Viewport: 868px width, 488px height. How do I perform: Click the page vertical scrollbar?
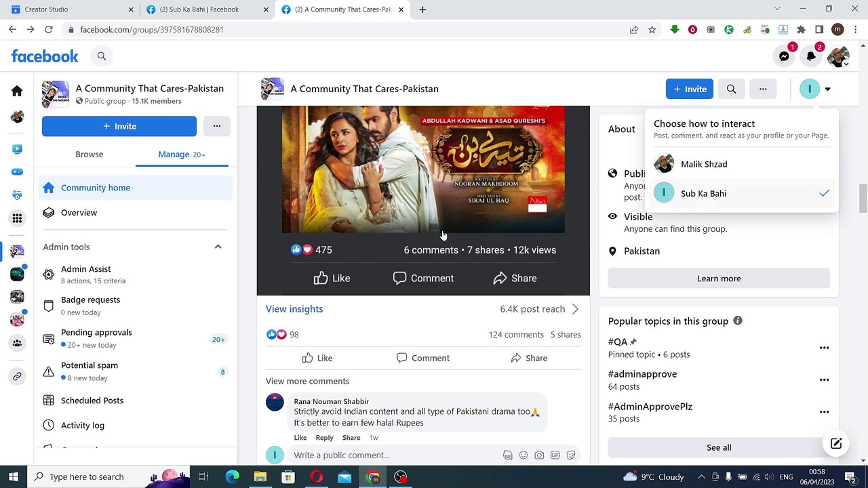[x=863, y=198]
